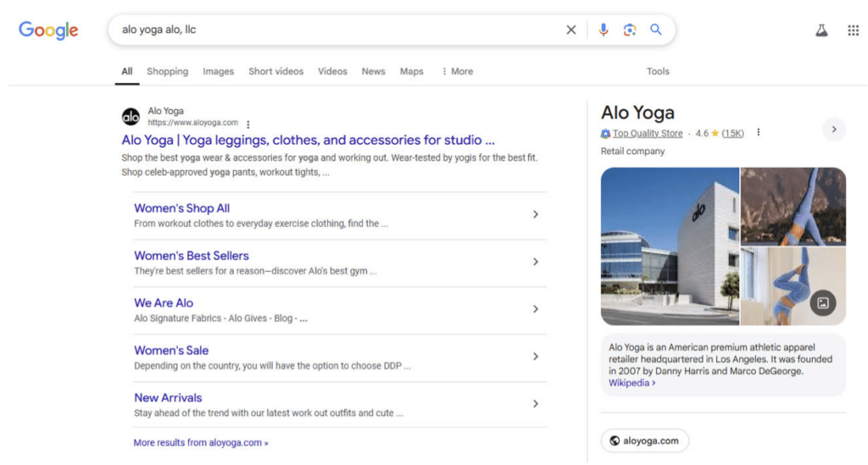868x465 pixels.
Task: Expand the Women's Shop All chevron
Action: [x=536, y=214]
